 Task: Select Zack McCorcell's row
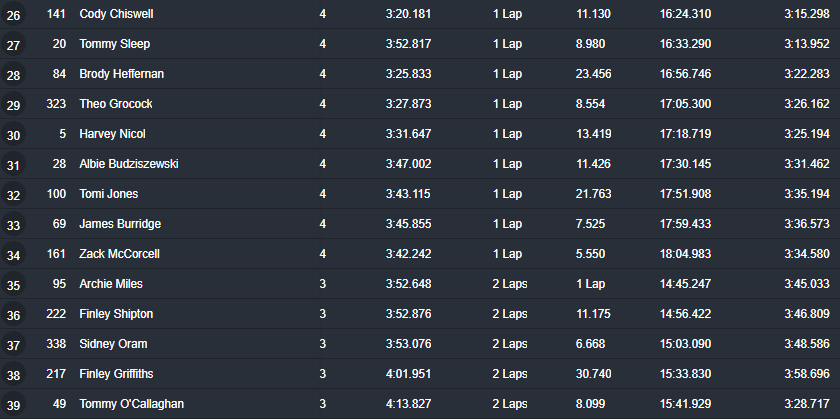420,254
